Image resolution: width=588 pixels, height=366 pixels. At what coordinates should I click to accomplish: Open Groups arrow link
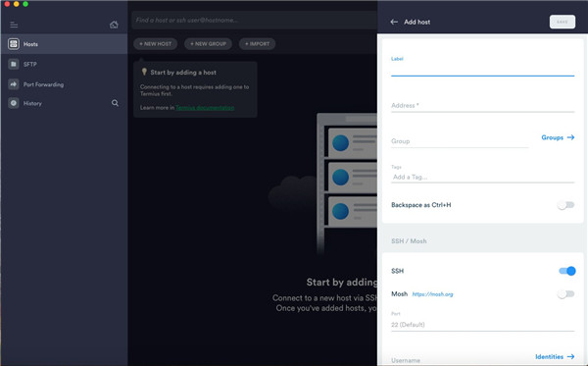click(x=558, y=137)
